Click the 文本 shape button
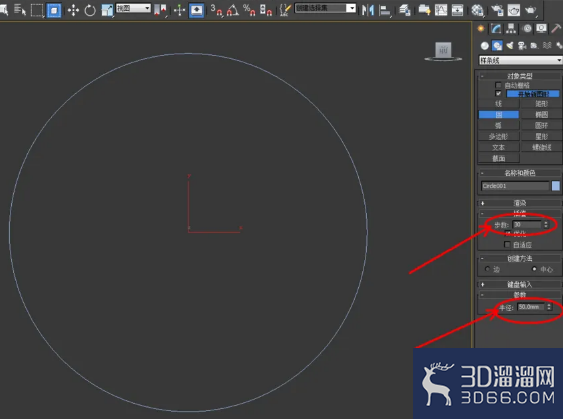This screenshot has height=419, width=563. coord(499,147)
